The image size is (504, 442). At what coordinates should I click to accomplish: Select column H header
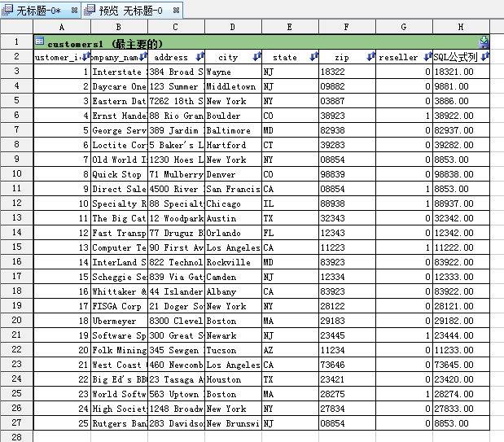coord(461,27)
